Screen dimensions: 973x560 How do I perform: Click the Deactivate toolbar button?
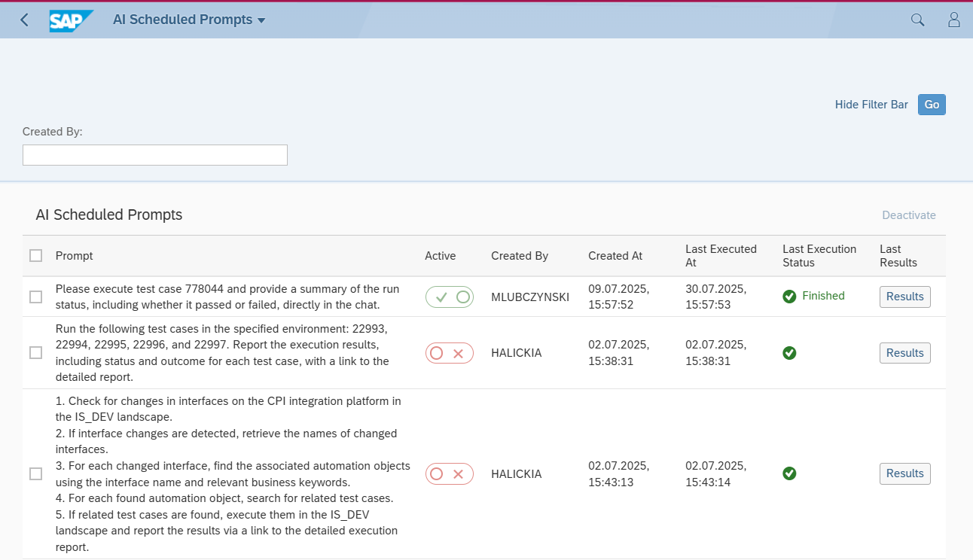(909, 215)
